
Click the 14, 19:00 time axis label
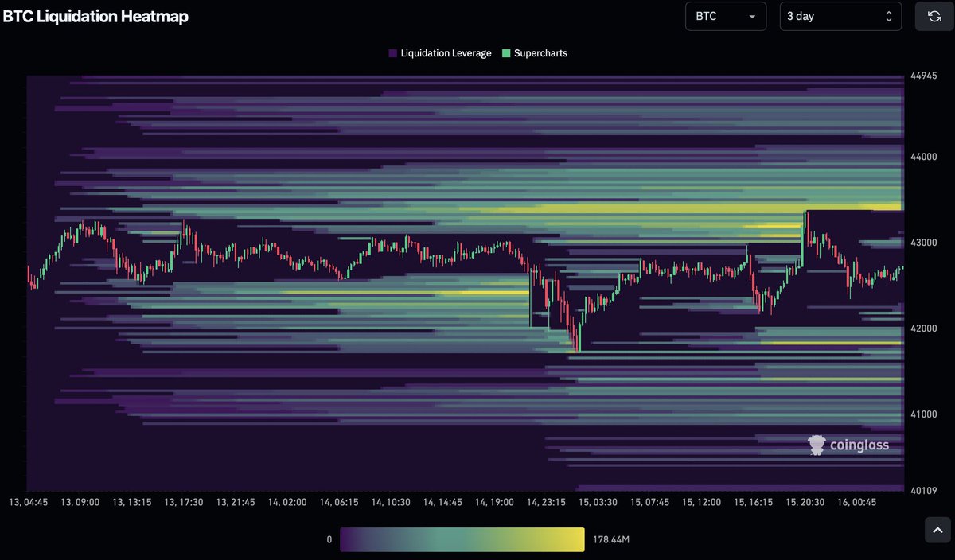[493, 503]
